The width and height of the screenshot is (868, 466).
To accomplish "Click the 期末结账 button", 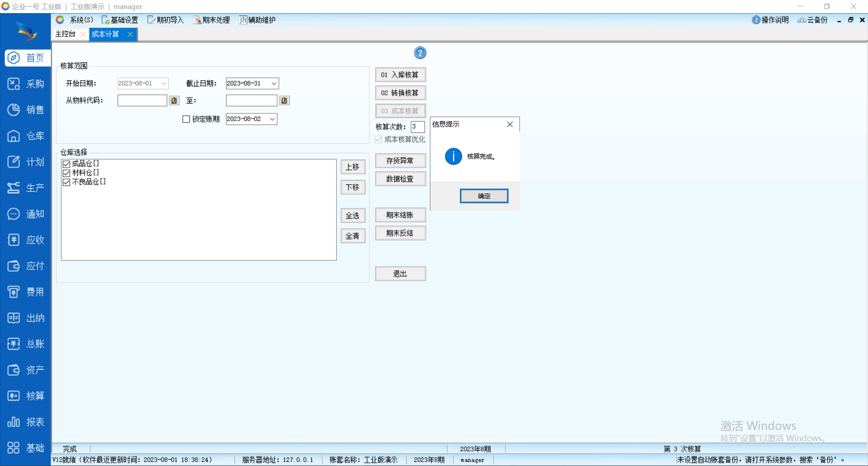I will point(400,215).
